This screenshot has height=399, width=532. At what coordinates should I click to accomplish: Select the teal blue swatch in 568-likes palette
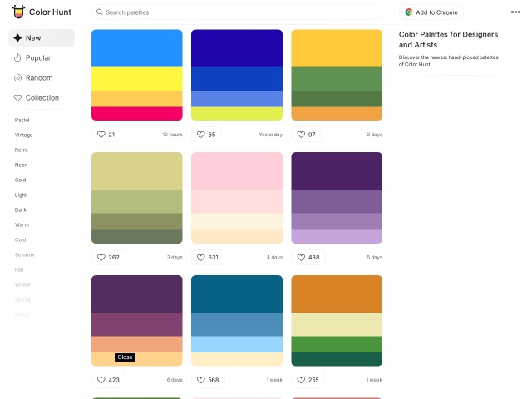237,293
